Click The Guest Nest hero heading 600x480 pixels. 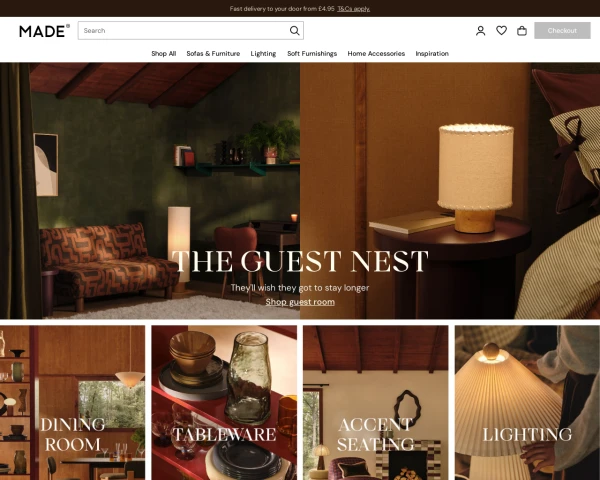click(x=300, y=261)
